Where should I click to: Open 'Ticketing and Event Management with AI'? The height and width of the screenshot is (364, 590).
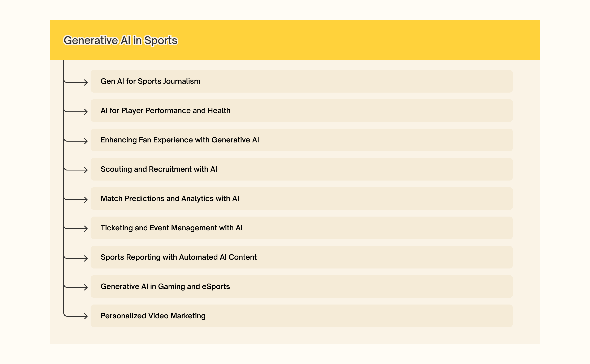[x=301, y=228]
